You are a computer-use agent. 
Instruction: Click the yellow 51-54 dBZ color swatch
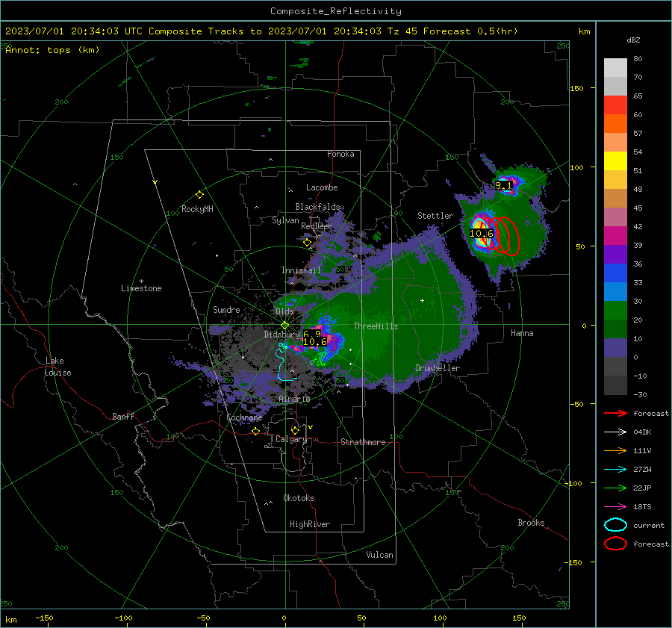[615, 161]
